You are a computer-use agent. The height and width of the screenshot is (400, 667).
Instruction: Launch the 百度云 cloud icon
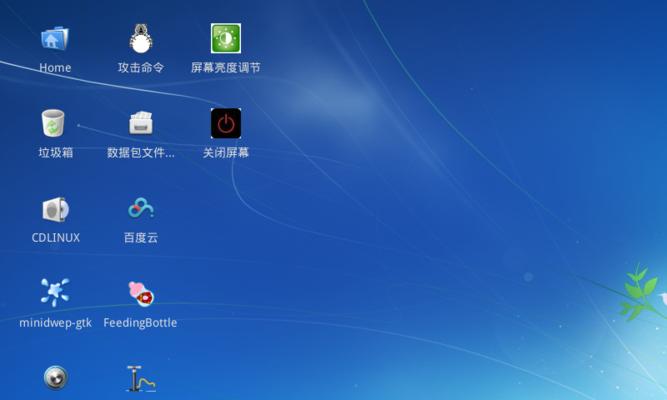click(140, 208)
